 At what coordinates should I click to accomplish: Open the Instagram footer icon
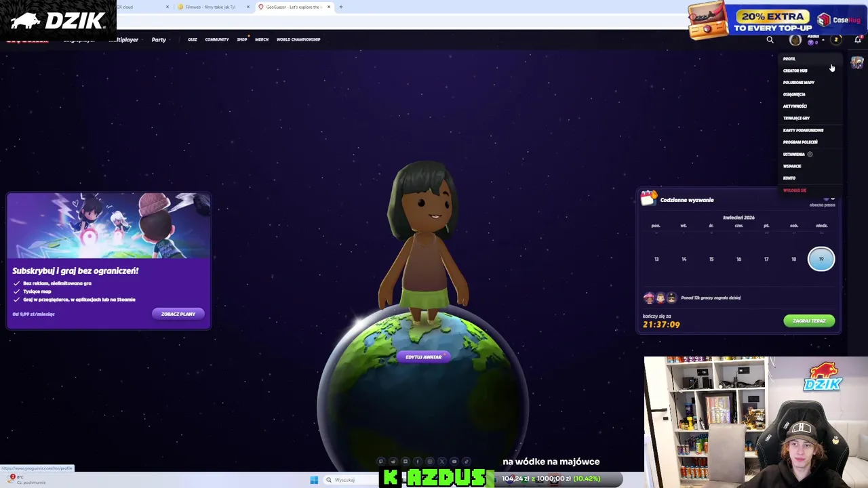point(430,462)
